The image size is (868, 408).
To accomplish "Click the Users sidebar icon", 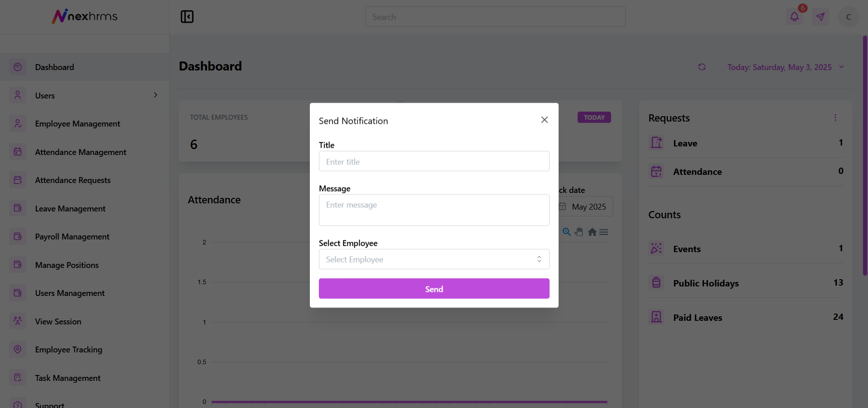I will click(18, 95).
